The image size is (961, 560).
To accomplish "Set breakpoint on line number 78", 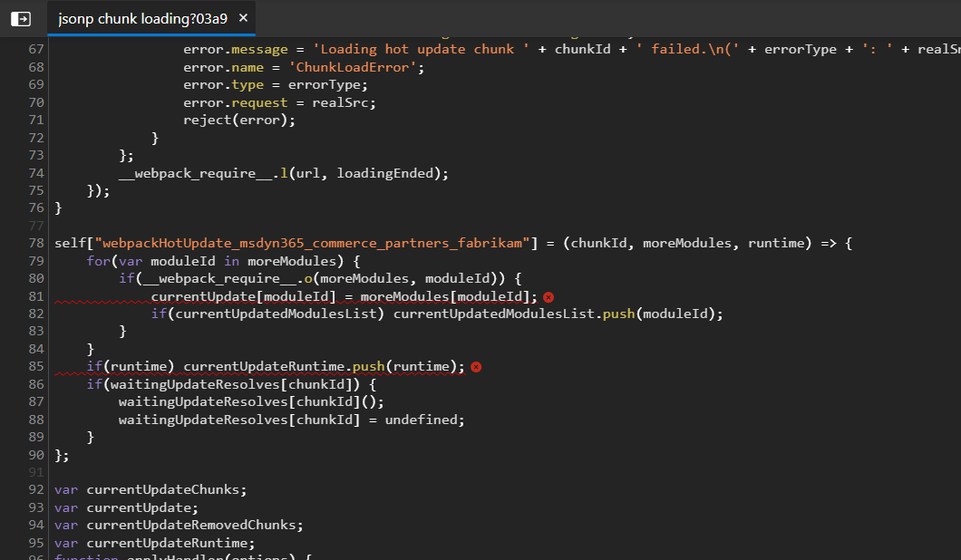I will 36,243.
